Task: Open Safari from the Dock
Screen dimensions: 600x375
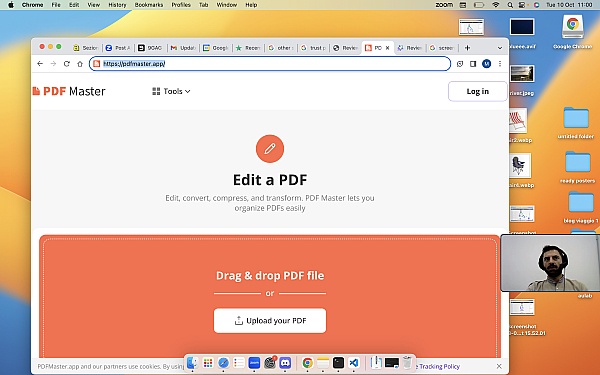Action: pyautogui.click(x=223, y=362)
